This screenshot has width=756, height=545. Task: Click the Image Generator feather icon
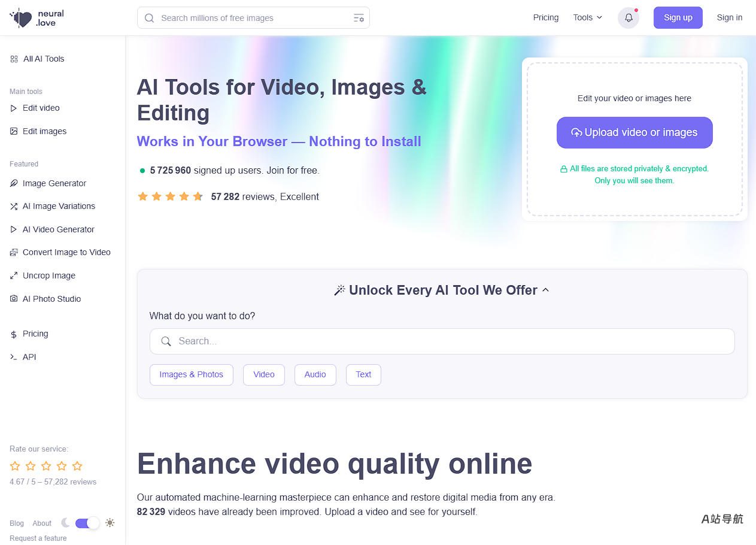coord(14,183)
